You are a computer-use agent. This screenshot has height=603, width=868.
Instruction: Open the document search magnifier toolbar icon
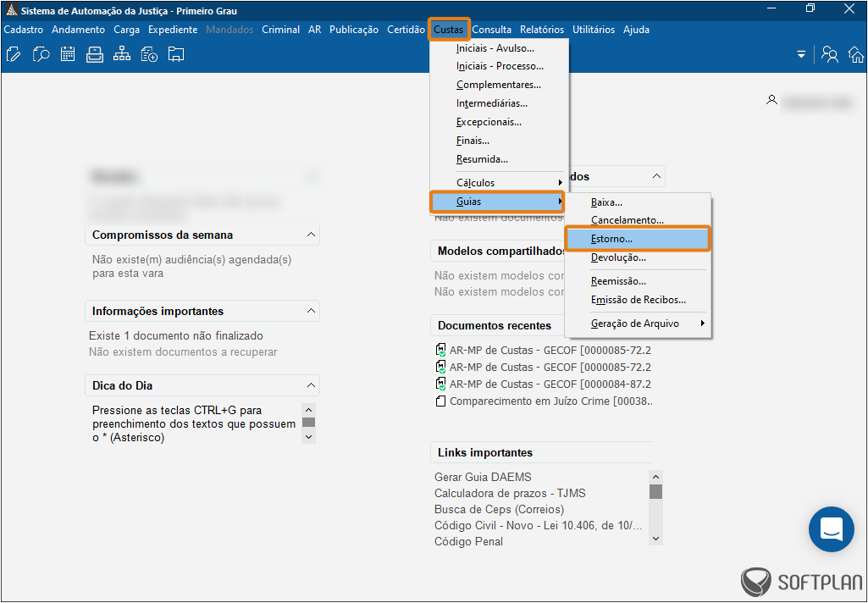(x=41, y=54)
